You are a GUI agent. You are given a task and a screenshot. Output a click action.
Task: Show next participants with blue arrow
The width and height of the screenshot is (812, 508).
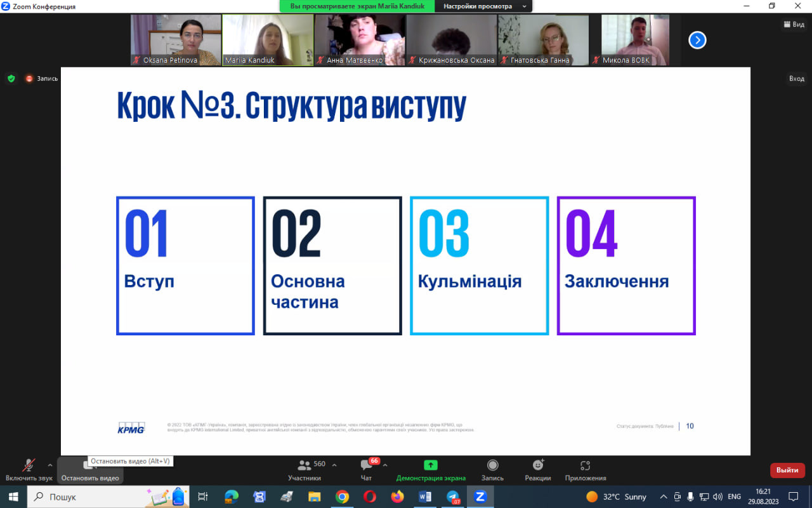pos(697,40)
